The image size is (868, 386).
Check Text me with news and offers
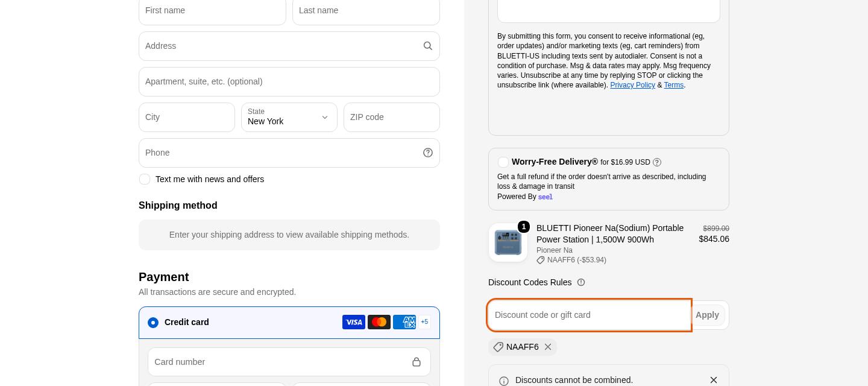click(x=145, y=179)
